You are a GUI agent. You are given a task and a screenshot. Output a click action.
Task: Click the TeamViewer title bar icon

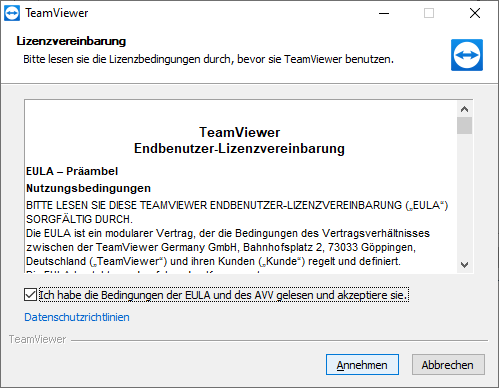(x=12, y=13)
